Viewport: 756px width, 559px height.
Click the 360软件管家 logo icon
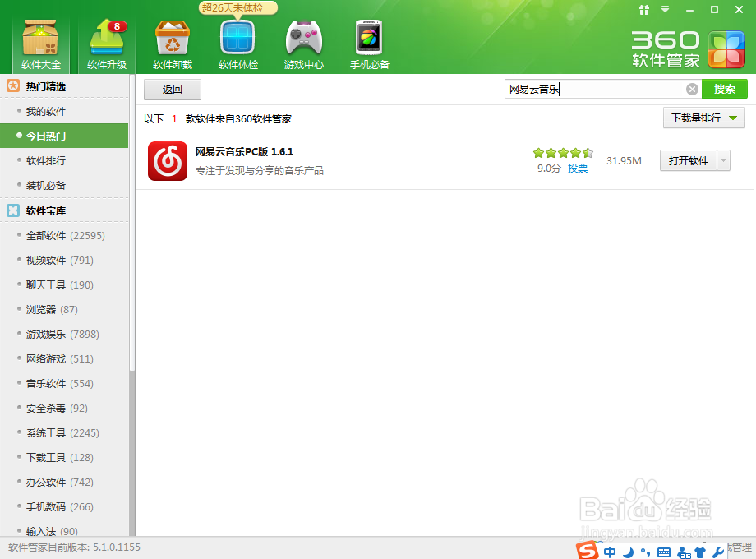(x=726, y=49)
